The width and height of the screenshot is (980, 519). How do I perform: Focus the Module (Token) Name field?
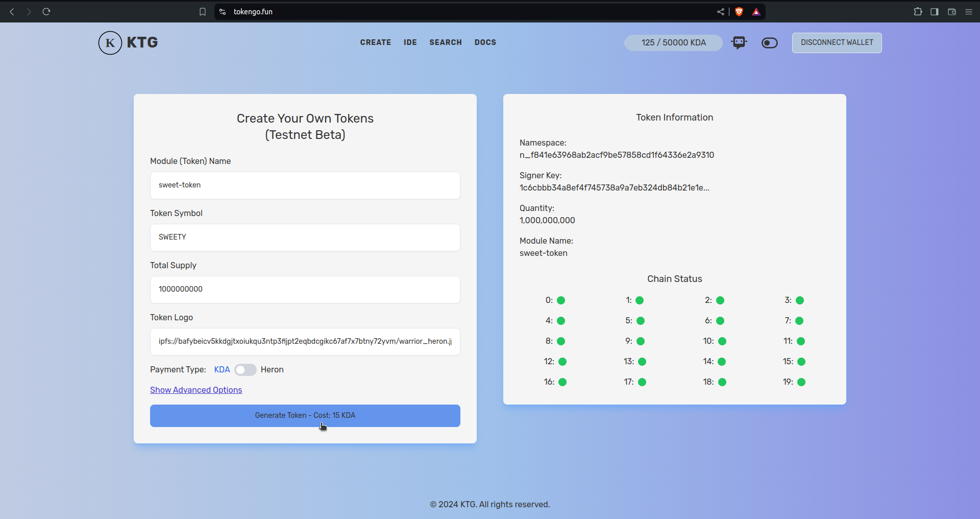point(305,185)
